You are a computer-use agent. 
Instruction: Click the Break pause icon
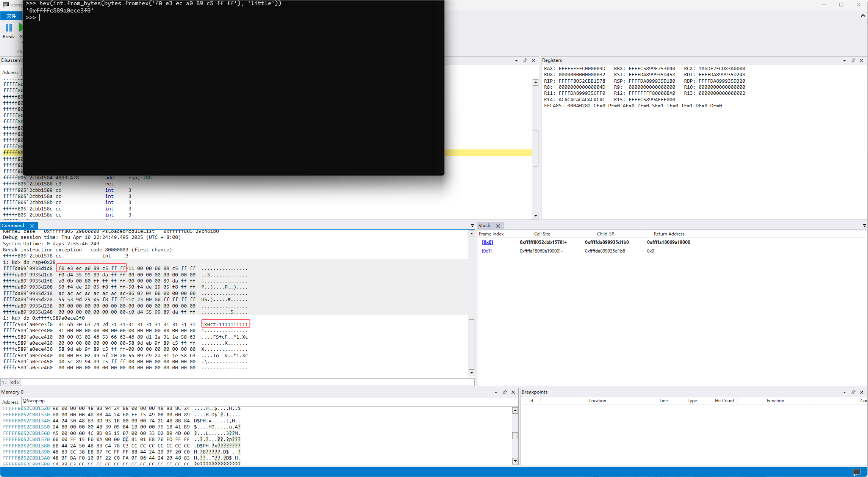(x=8, y=28)
